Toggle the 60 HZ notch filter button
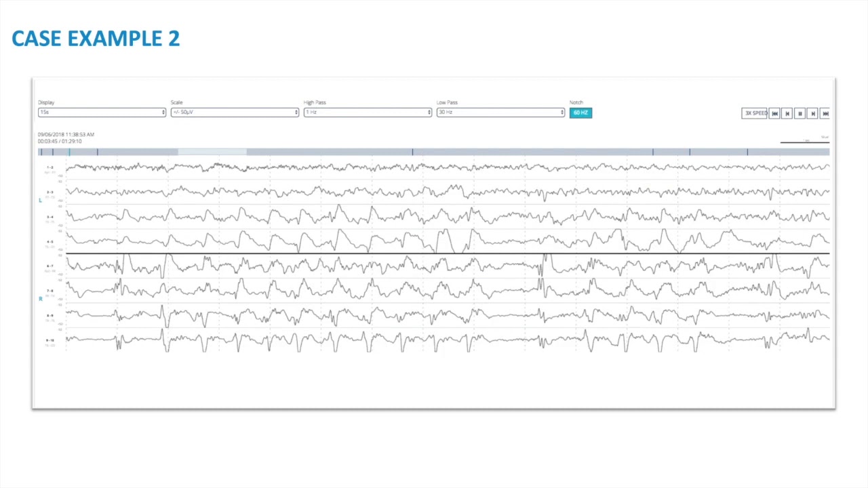868x488 pixels. click(x=580, y=113)
